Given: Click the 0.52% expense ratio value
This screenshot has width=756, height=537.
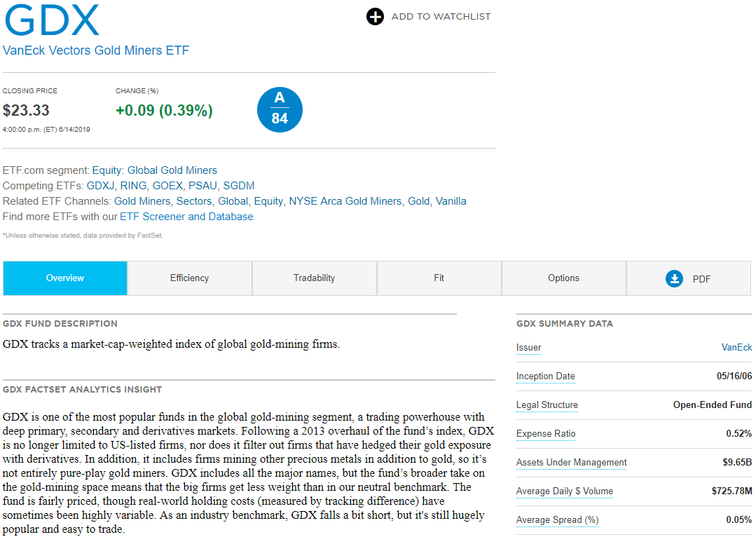Looking at the screenshot, I should 738,434.
